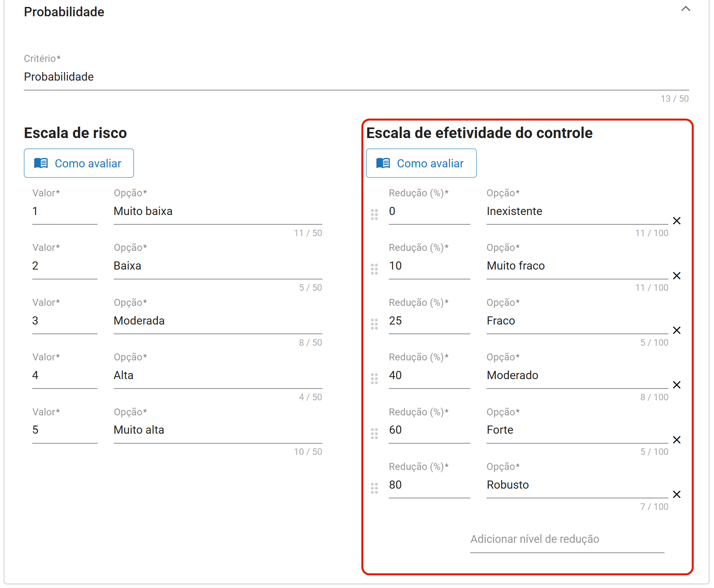Open Como avaliar under Escala de risco
The height and width of the screenshot is (588, 714).
coord(79,163)
